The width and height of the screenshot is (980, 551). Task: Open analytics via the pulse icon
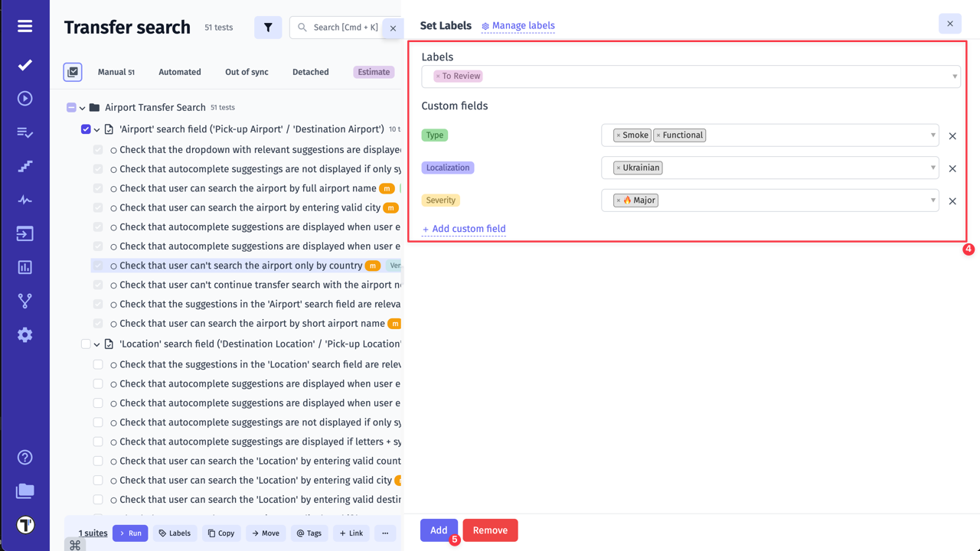pyautogui.click(x=25, y=199)
